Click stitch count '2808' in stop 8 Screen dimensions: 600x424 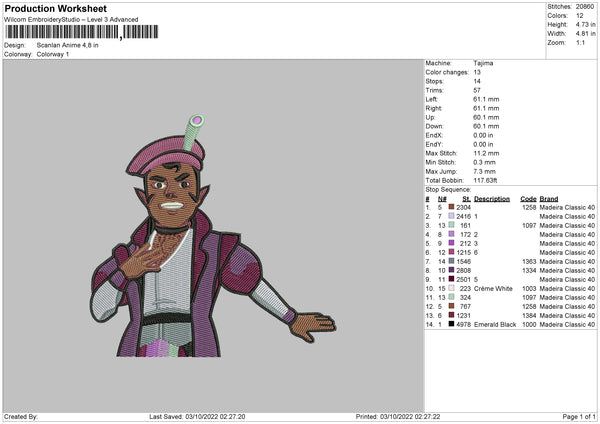point(463,271)
